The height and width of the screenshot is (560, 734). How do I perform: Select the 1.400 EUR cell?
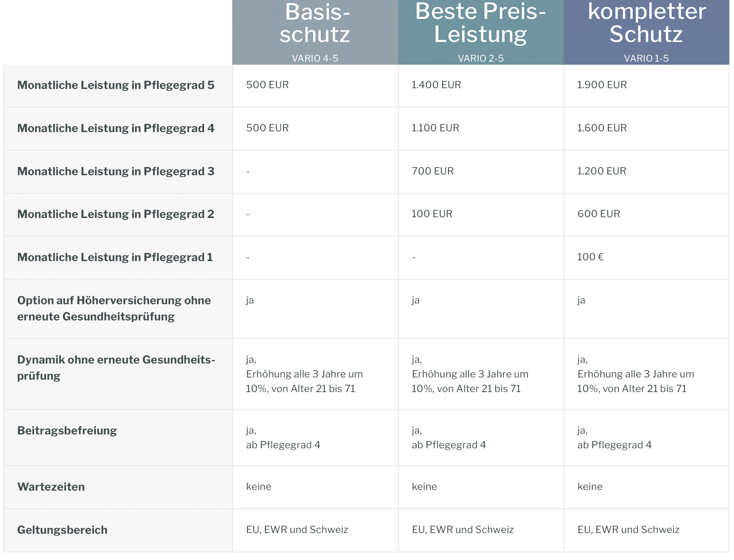click(436, 85)
